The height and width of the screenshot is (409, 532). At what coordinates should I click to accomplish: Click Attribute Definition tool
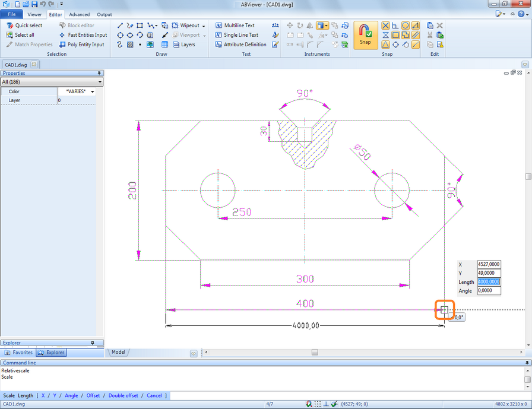(240, 45)
